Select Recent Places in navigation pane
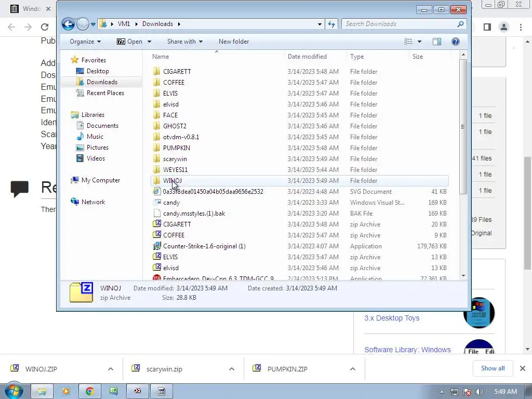 (x=105, y=92)
